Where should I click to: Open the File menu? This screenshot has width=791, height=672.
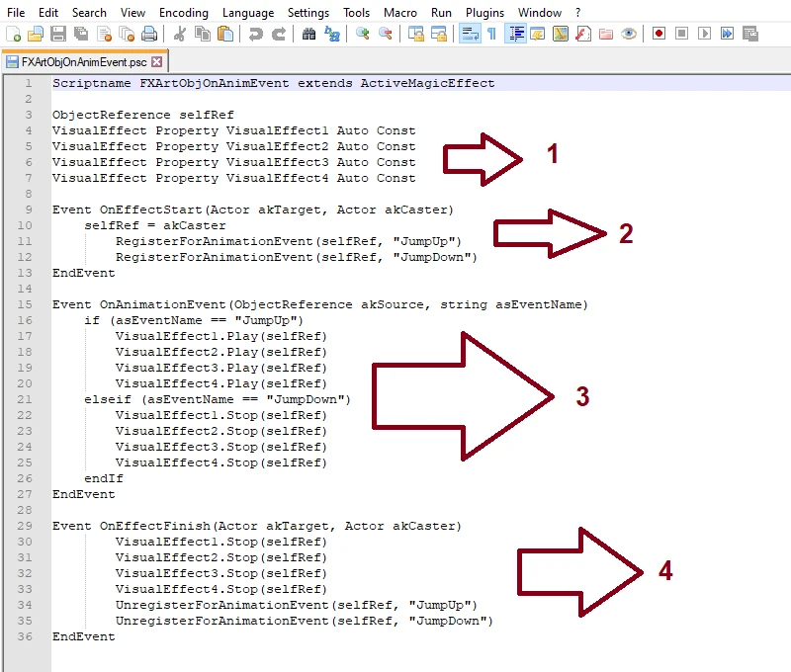tap(16, 13)
